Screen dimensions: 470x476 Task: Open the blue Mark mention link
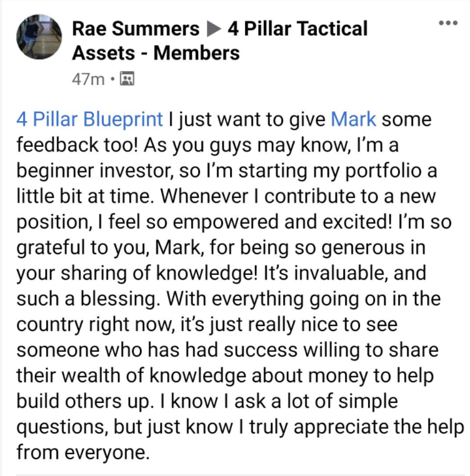pyautogui.click(x=353, y=119)
